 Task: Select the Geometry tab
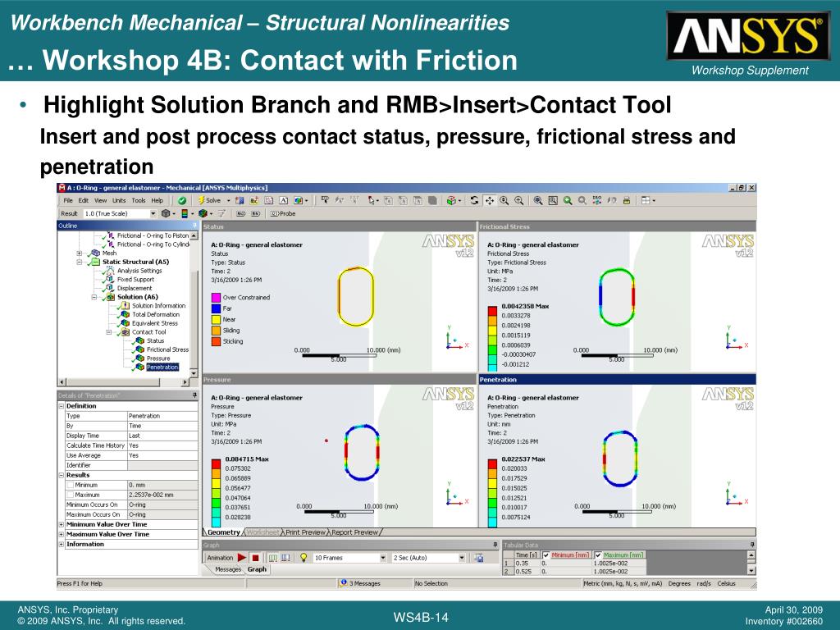tap(223, 532)
